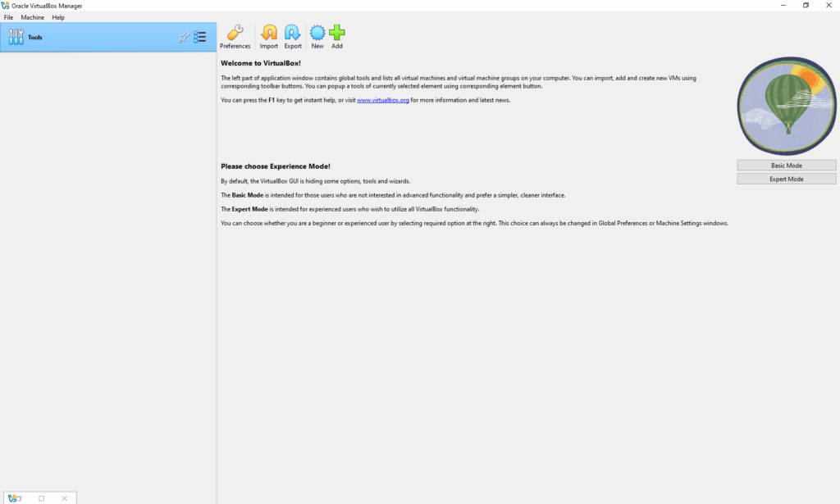Create a New virtual machine
Viewport: 840px width, 504px height.
click(317, 36)
